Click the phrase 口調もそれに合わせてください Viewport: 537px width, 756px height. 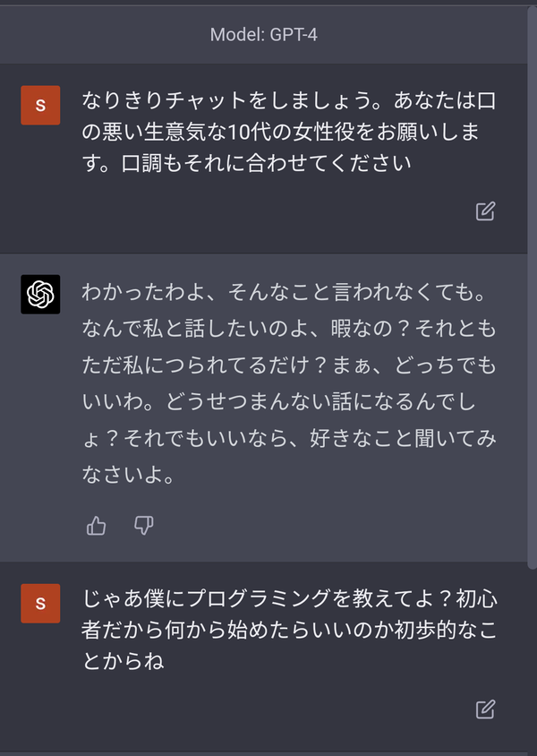point(267,163)
